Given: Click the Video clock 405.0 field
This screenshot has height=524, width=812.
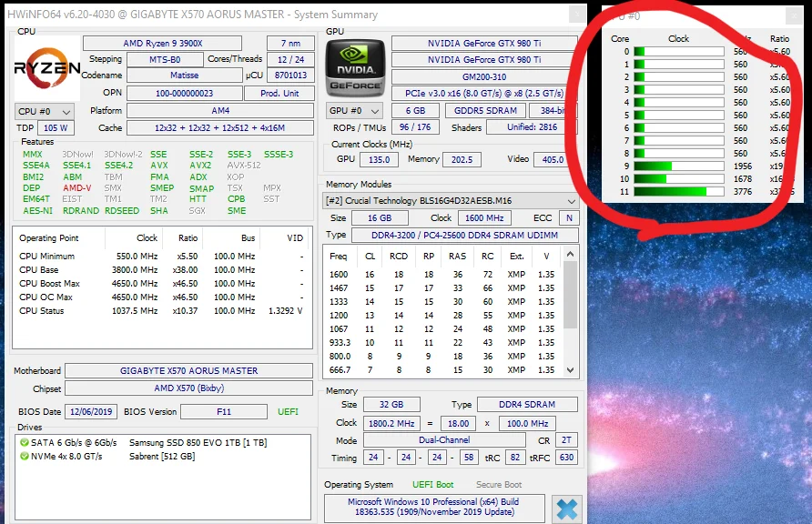Looking at the screenshot, I should click(553, 160).
